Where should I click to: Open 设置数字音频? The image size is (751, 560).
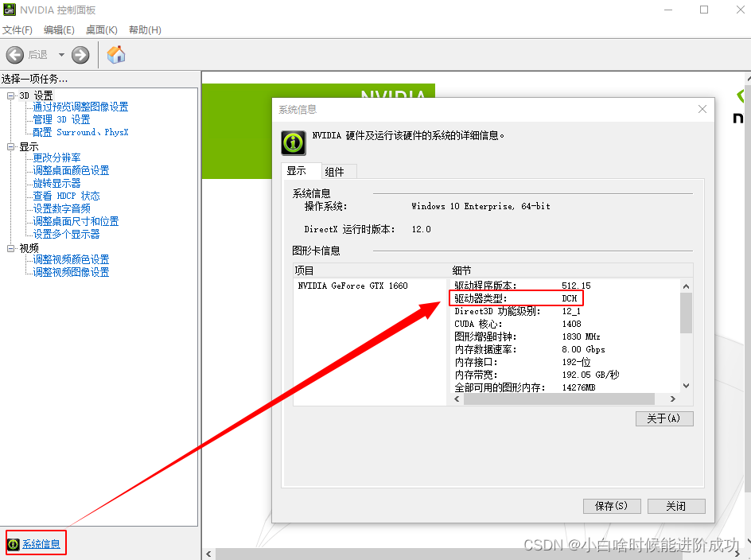point(61,208)
